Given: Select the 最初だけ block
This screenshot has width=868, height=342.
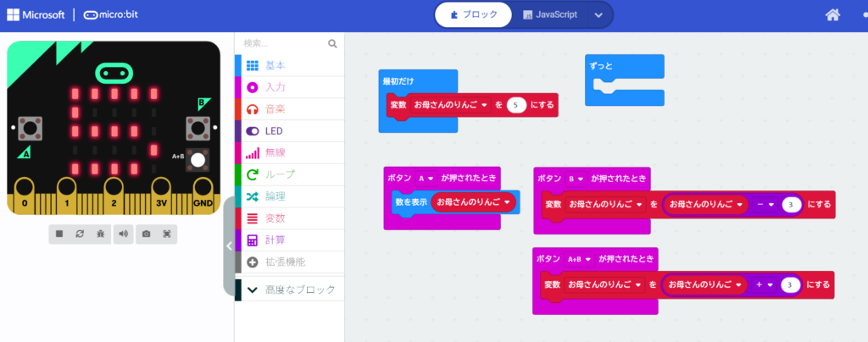Looking at the screenshot, I should point(398,81).
